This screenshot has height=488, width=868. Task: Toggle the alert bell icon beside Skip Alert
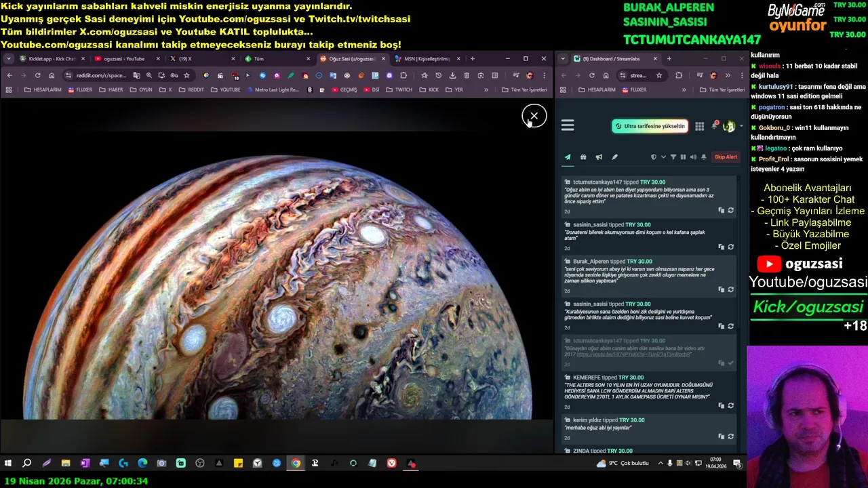click(x=704, y=157)
